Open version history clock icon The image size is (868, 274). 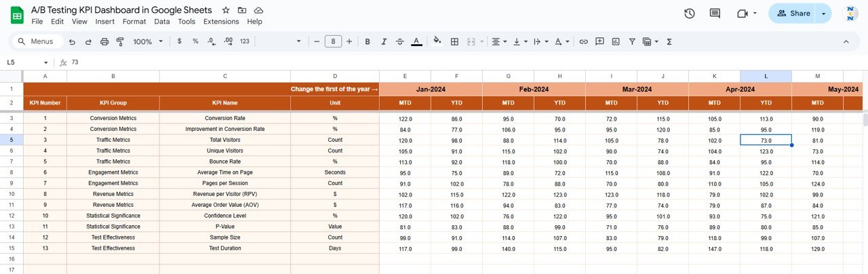click(x=689, y=14)
